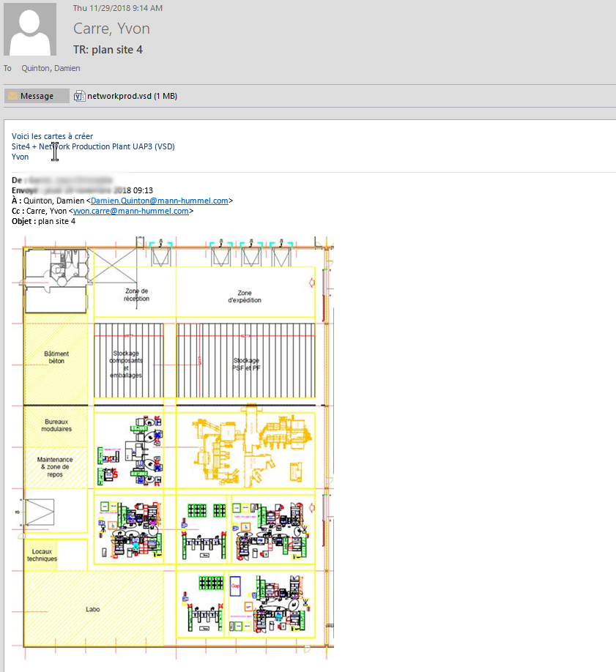Viewport: 616px width, 672px height.
Task: Click the Zone de réception area in plan
Action: coord(136,295)
